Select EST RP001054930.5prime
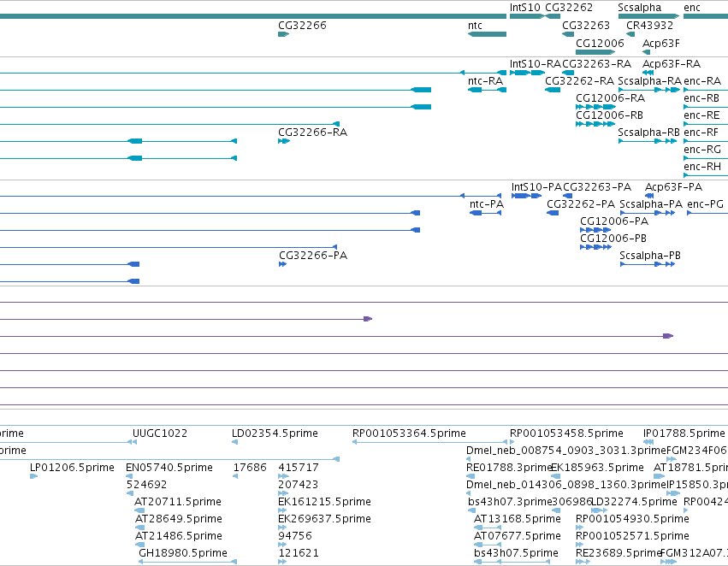The height and width of the screenshot is (566, 728). [x=632, y=519]
